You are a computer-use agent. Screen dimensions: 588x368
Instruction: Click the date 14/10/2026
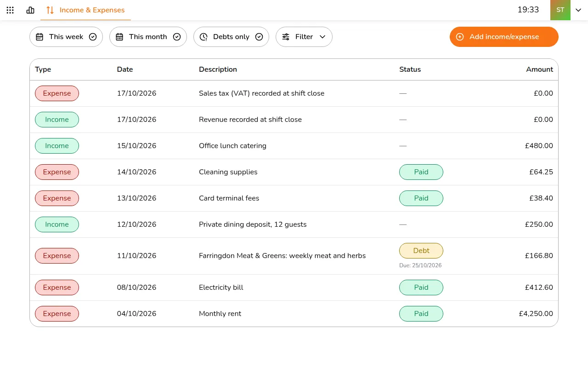tap(136, 172)
